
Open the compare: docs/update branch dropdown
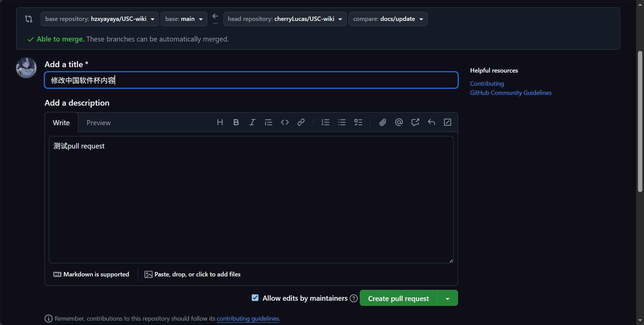click(388, 19)
